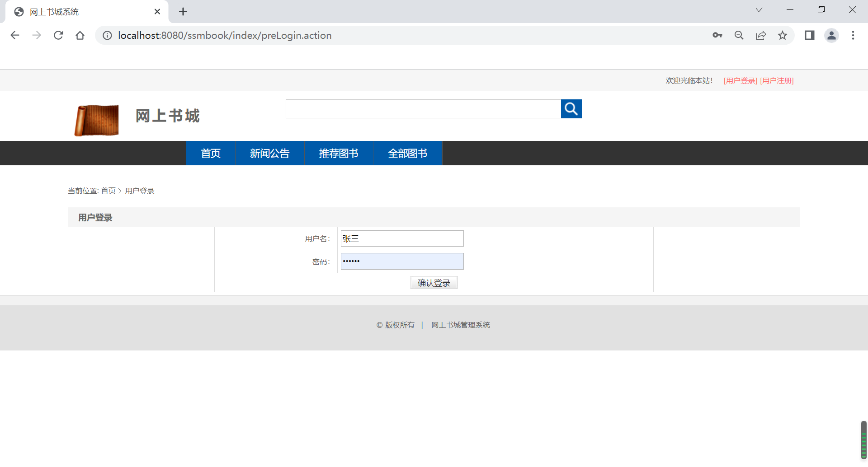Select the 网上书城系统 browser tab
The image size is (868, 467).
click(86, 12)
